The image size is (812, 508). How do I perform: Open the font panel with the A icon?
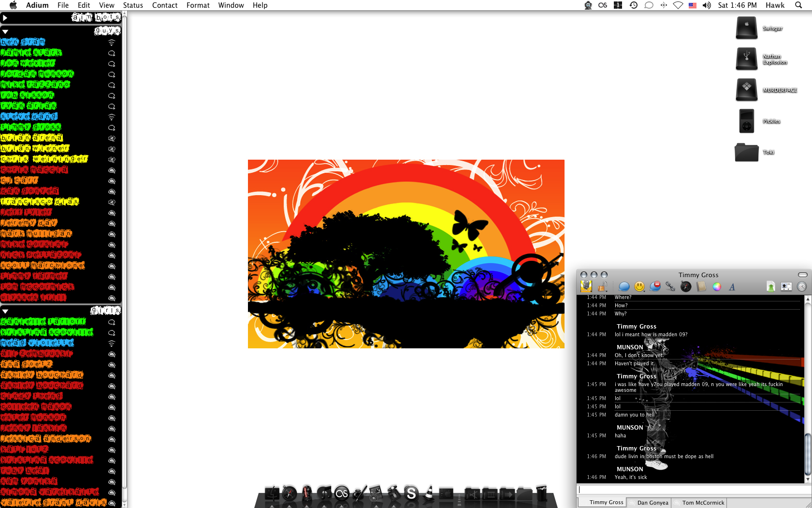click(x=732, y=286)
